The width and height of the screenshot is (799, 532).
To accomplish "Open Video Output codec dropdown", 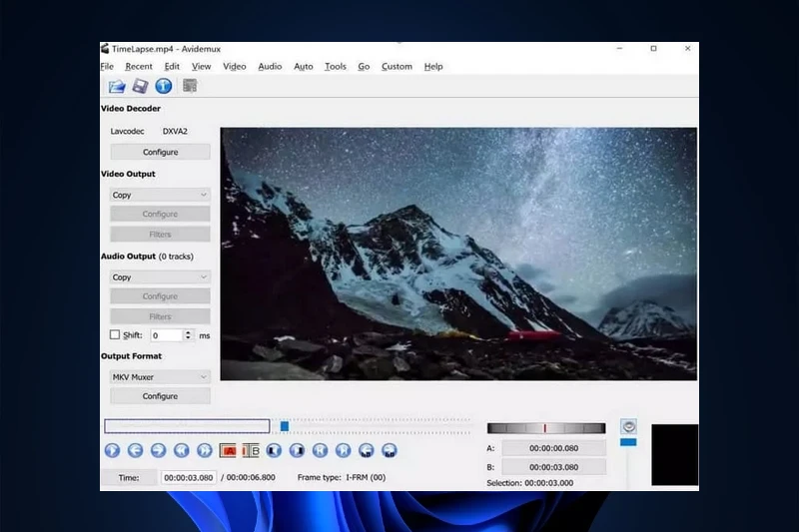I will [160, 195].
